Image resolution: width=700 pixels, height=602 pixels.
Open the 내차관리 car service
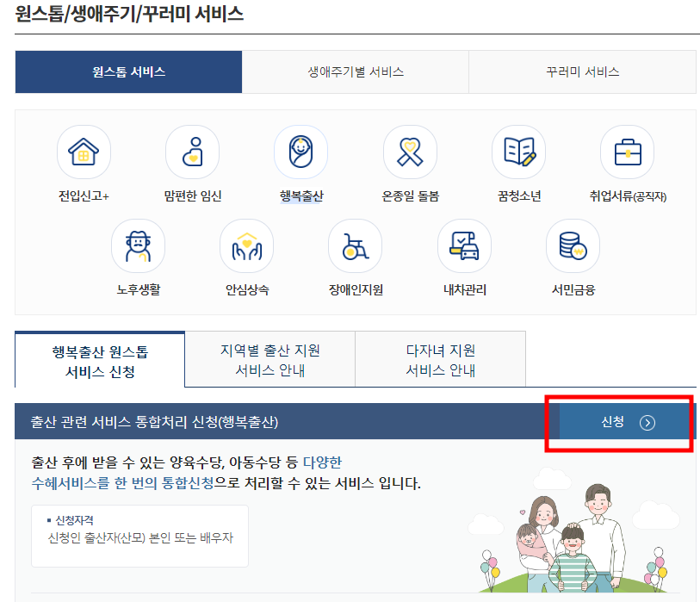click(x=463, y=247)
